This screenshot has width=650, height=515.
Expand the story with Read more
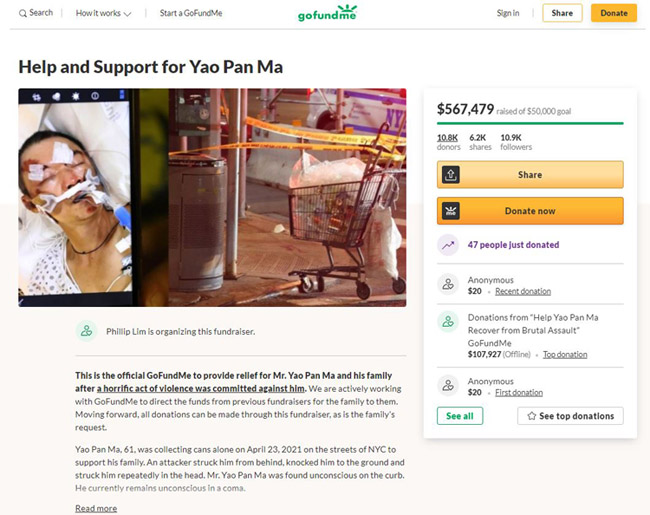[96, 508]
